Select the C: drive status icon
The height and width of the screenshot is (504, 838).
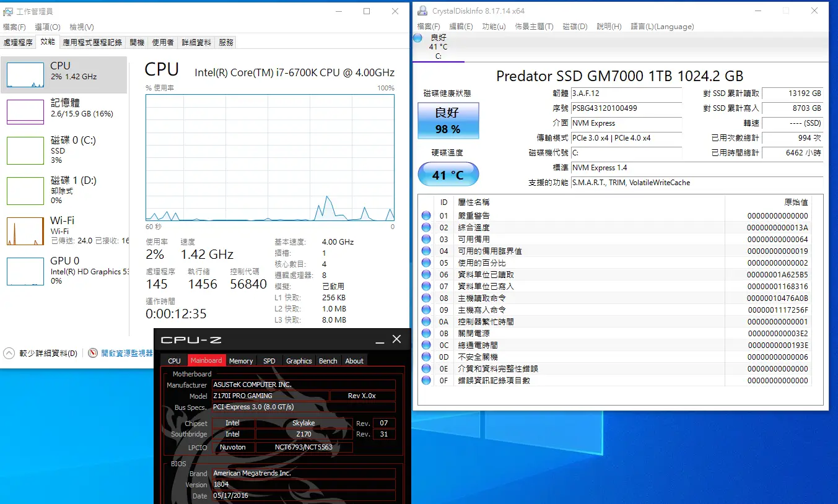tap(438, 47)
